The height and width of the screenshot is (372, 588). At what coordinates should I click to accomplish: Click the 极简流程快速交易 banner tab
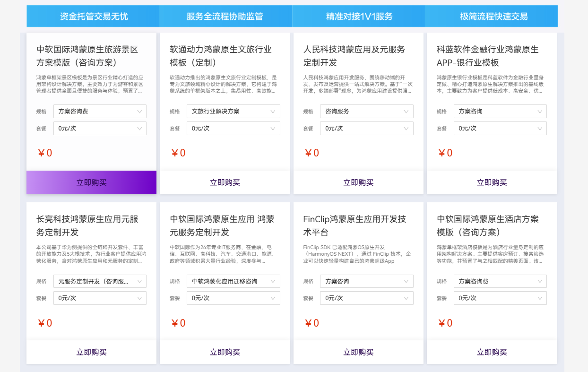[x=492, y=16]
